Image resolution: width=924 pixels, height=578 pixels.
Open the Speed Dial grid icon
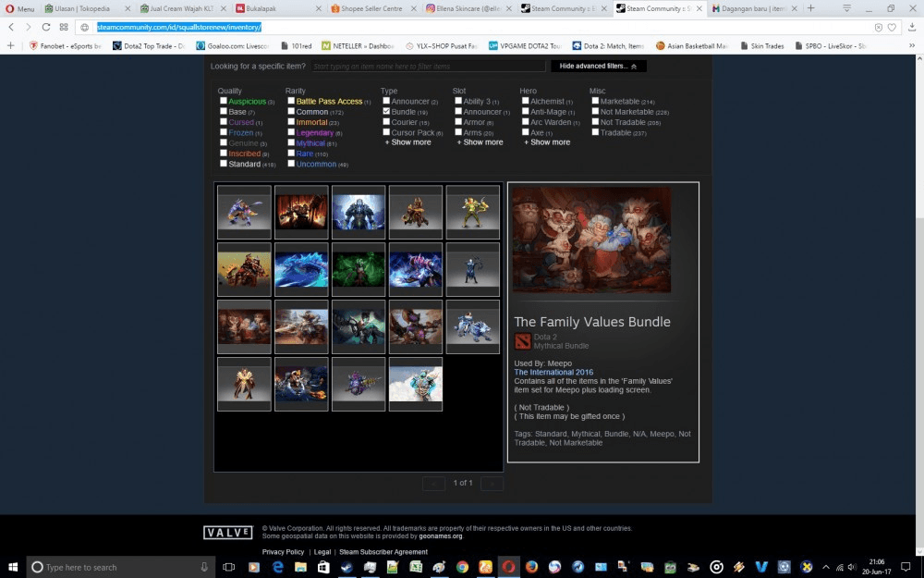(64, 27)
